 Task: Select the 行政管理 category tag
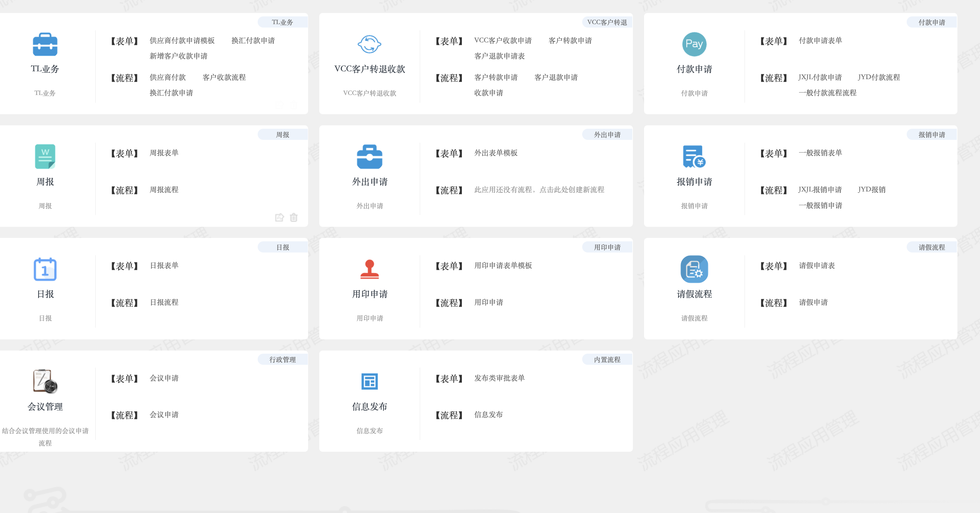pyautogui.click(x=282, y=360)
